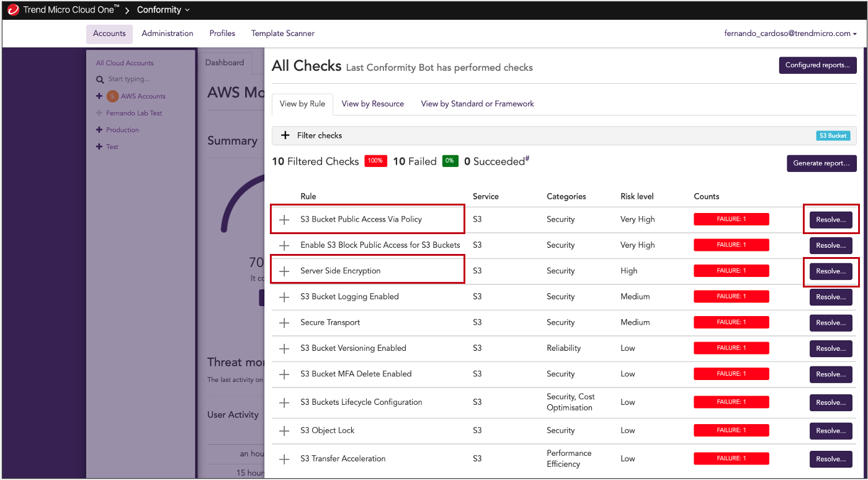Click FAILURE: 1 badge for Secure Transport
This screenshot has height=480, width=868.
[732, 322]
